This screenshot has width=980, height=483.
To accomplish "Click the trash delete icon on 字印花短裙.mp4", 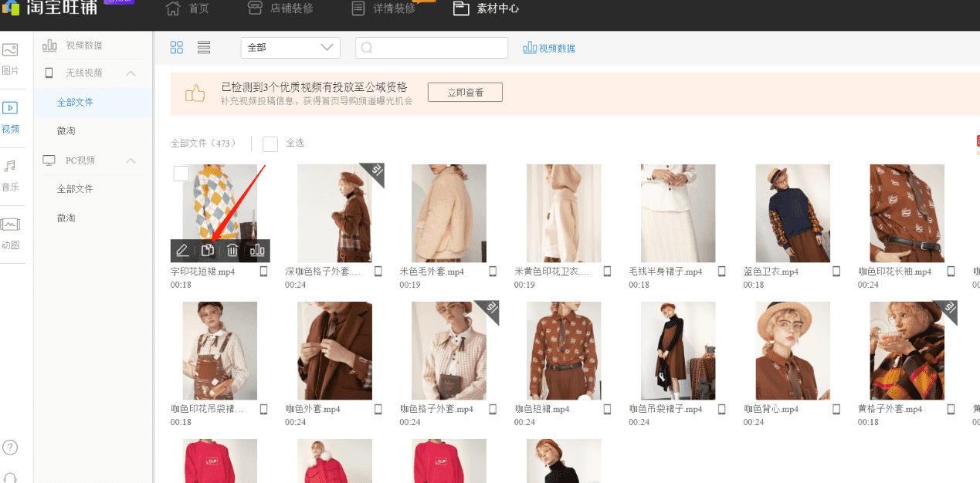I will pyautogui.click(x=232, y=251).
